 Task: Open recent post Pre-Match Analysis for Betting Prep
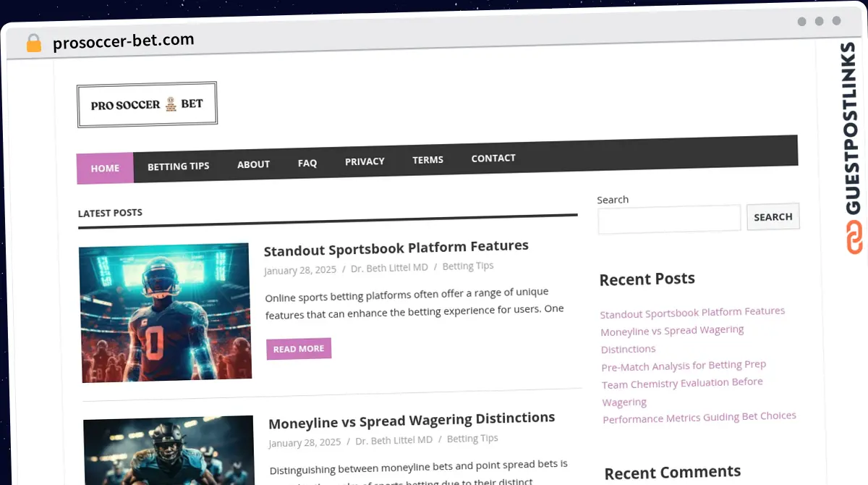point(684,366)
